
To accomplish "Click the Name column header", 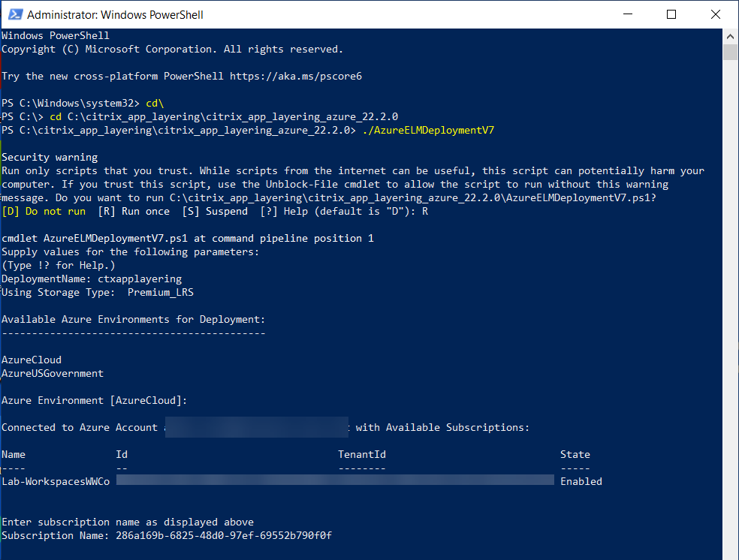I will click(14, 454).
